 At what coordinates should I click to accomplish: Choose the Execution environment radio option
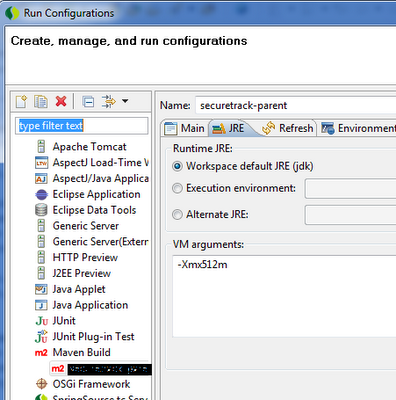click(177, 188)
